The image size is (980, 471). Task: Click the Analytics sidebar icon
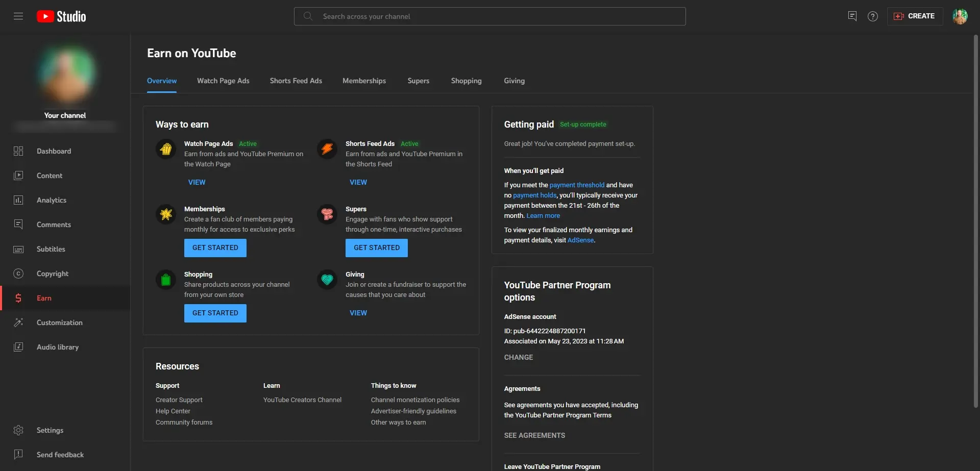click(x=18, y=200)
